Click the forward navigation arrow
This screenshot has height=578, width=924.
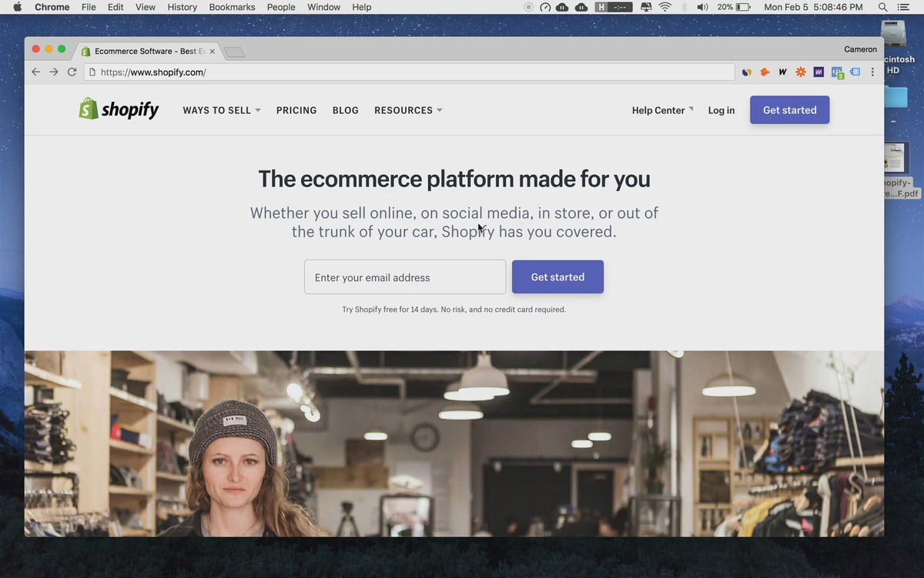tap(54, 72)
